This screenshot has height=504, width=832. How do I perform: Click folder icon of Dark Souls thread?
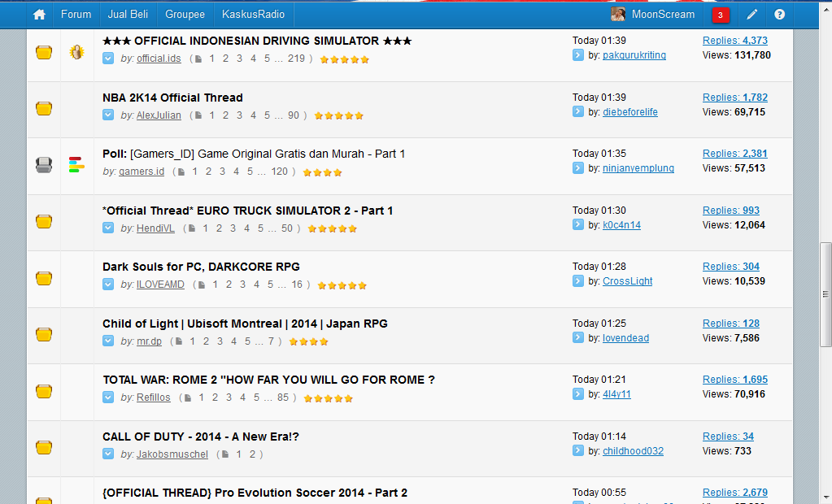point(44,278)
